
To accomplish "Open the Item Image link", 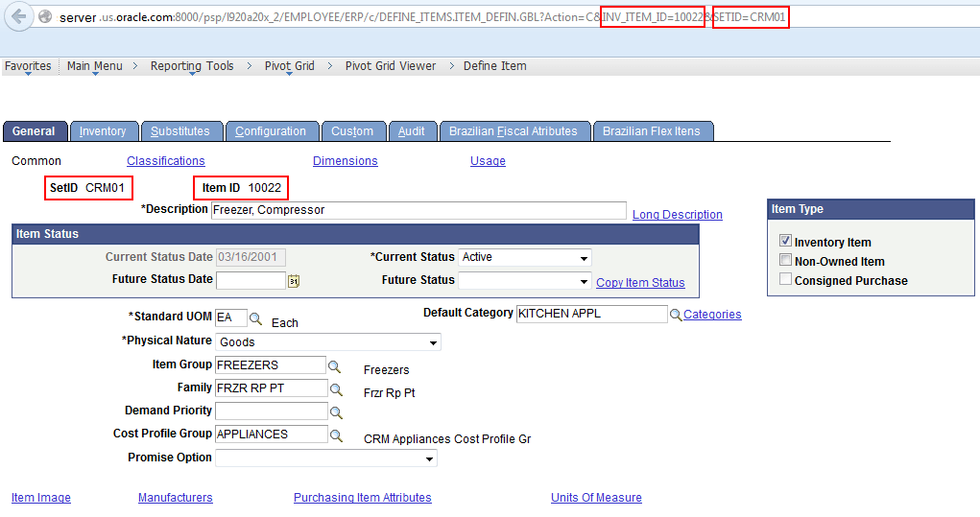I will tap(41, 498).
